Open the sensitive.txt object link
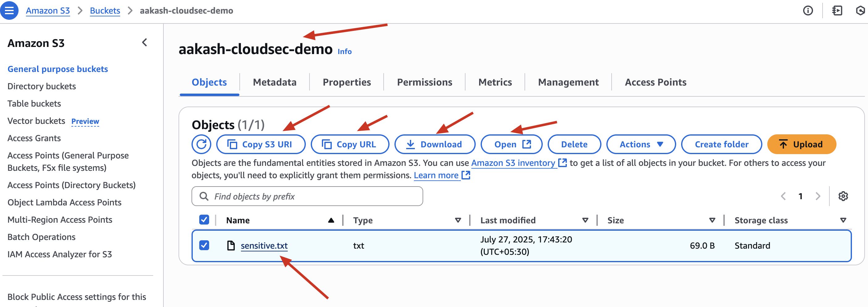Viewport: 868px width, 307px height. pos(264,246)
